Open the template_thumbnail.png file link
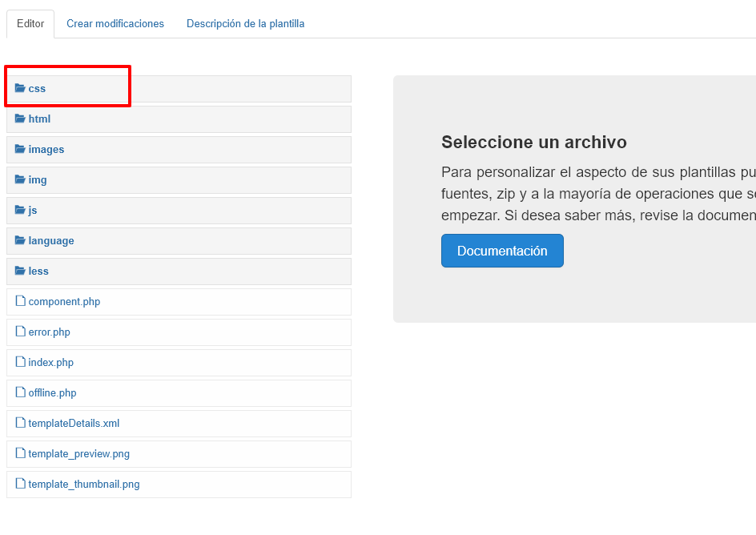Viewport: 756px width, 535px height. click(84, 484)
